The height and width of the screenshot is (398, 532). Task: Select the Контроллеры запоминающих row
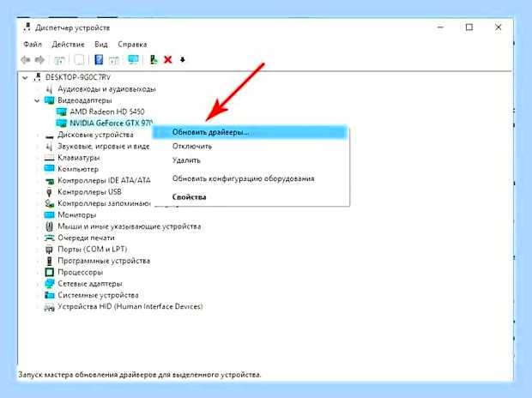(104, 203)
